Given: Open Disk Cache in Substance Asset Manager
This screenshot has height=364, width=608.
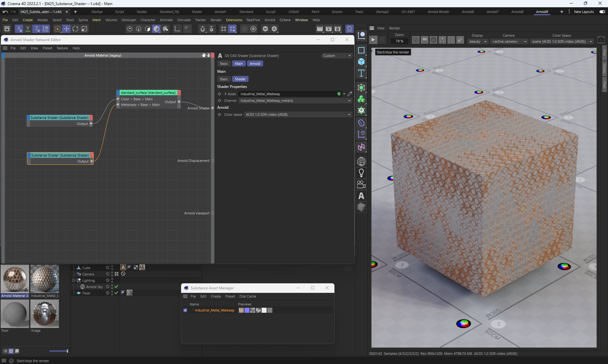Looking at the screenshot, I should (247, 296).
